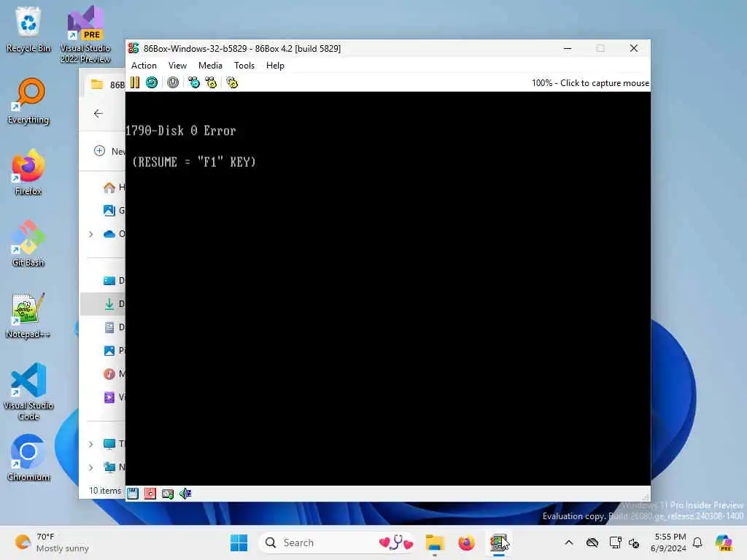Open the Windows Start menu
Viewport: 747px width, 560px height.
tap(239, 542)
